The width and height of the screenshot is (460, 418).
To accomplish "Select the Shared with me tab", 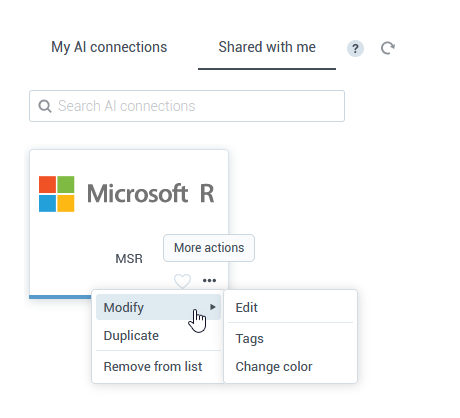I will 267,47.
